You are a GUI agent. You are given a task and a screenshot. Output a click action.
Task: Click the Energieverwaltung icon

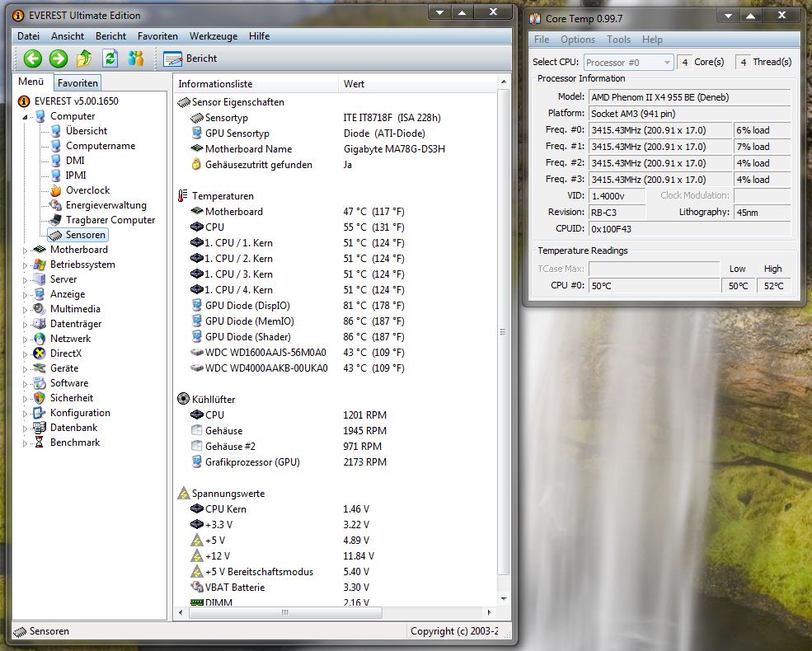[x=56, y=205]
